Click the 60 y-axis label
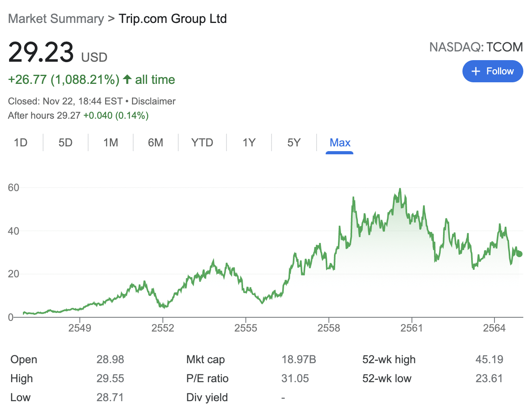 pyautogui.click(x=13, y=188)
